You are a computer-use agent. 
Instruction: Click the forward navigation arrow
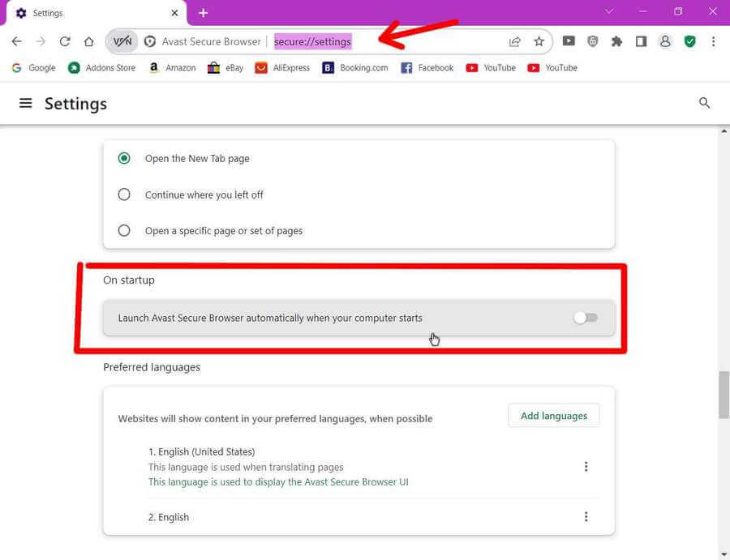point(41,41)
